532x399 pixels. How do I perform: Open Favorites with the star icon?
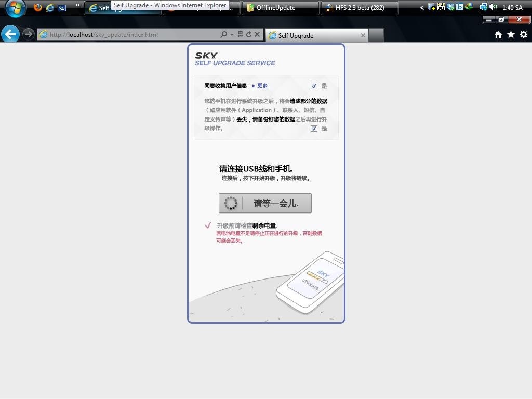pyautogui.click(x=511, y=35)
